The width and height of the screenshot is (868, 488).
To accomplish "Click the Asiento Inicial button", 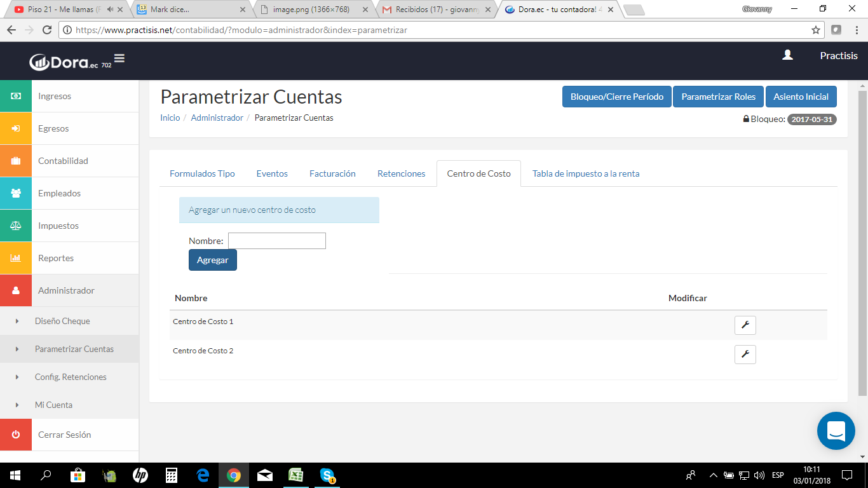I will click(801, 97).
